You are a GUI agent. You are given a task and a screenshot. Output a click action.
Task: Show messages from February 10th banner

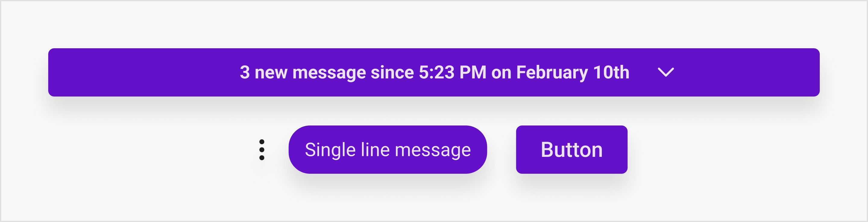coord(434,72)
